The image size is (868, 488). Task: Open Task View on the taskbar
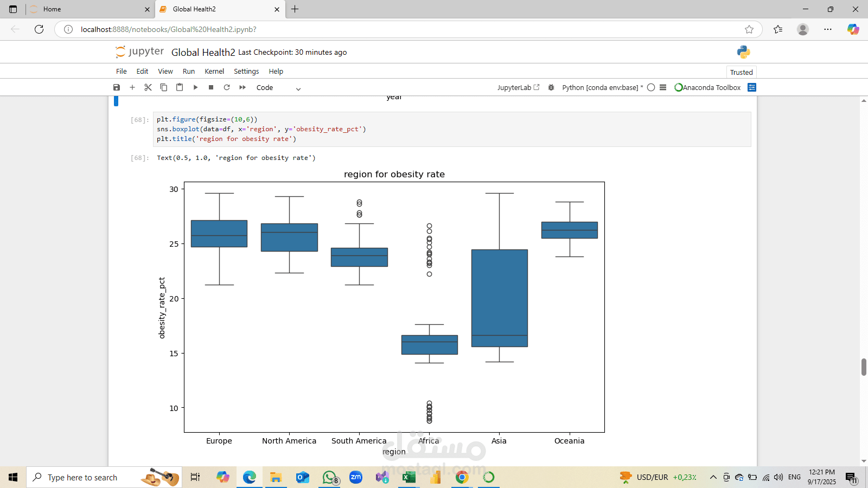(x=195, y=477)
